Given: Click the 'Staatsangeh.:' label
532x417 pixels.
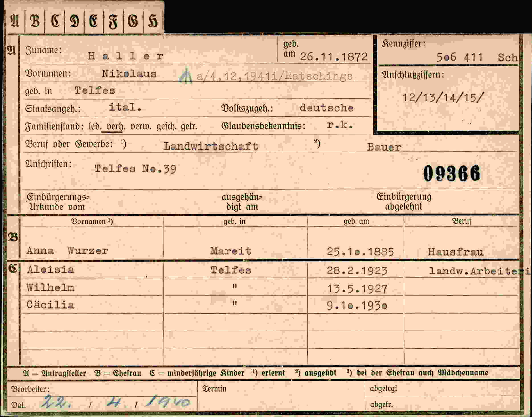Looking at the screenshot, I should click(53, 109).
